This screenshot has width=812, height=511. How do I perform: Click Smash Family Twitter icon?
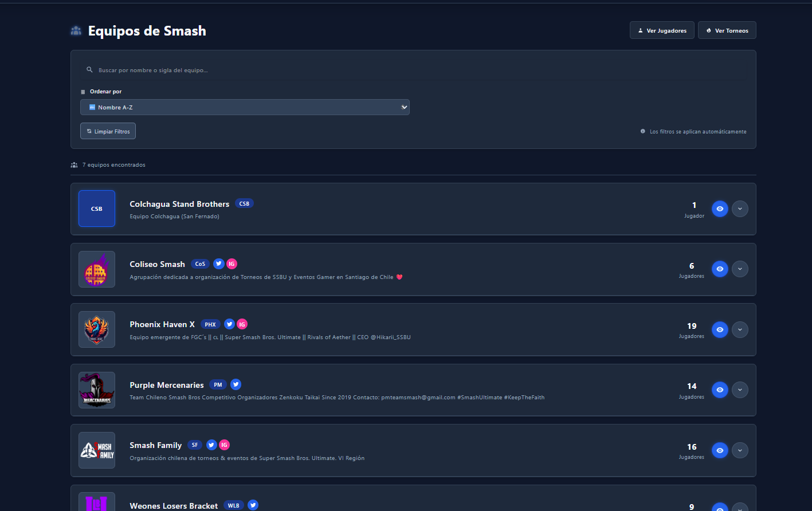pos(211,445)
